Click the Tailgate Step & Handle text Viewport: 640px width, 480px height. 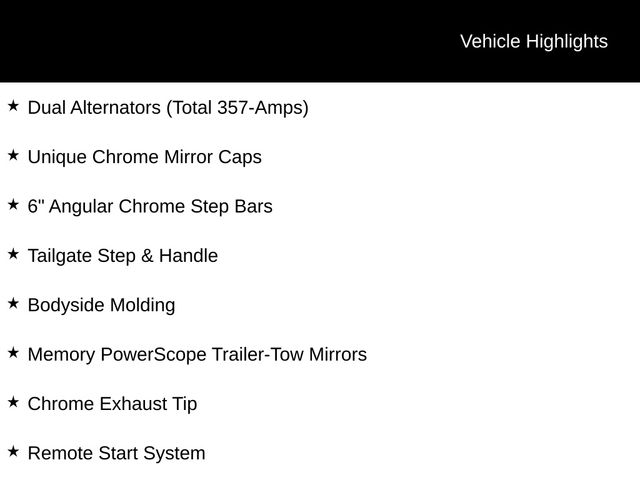point(122,256)
